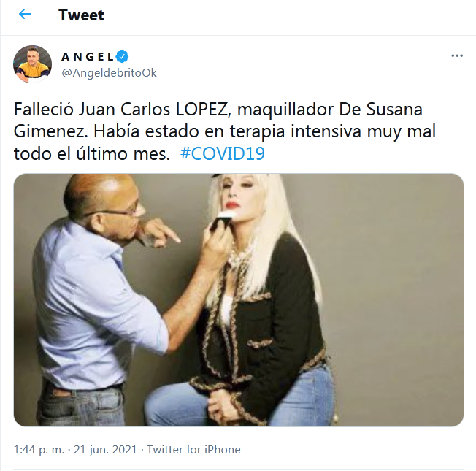Screen dimensions: 476x471
Task: Open the ANGEL display name
Action: click(88, 56)
